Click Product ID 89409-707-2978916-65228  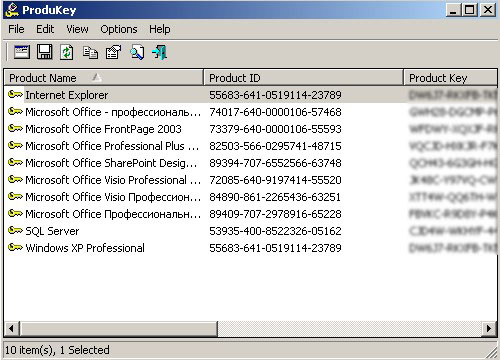pos(275,214)
